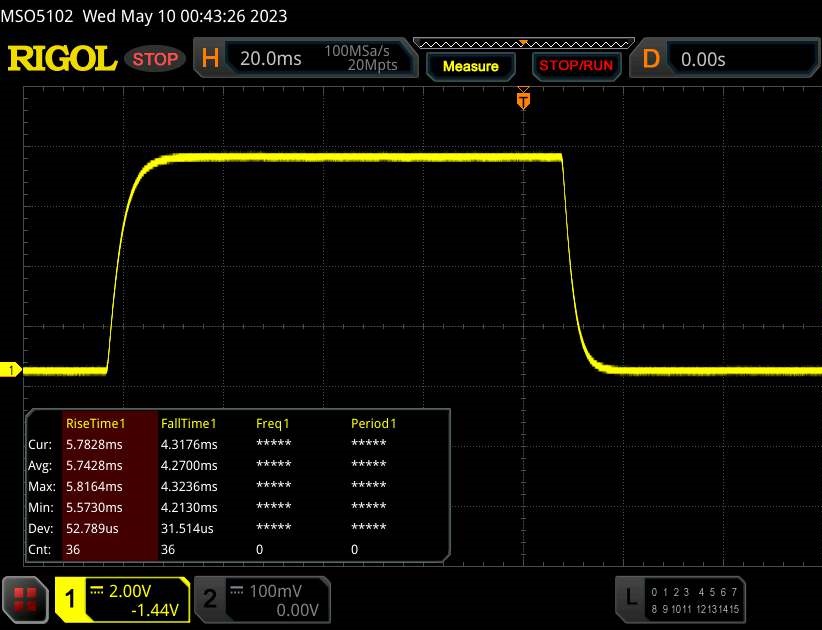This screenshot has height=630, width=822.
Task: Click the waveform memory position bar
Action: 524,44
